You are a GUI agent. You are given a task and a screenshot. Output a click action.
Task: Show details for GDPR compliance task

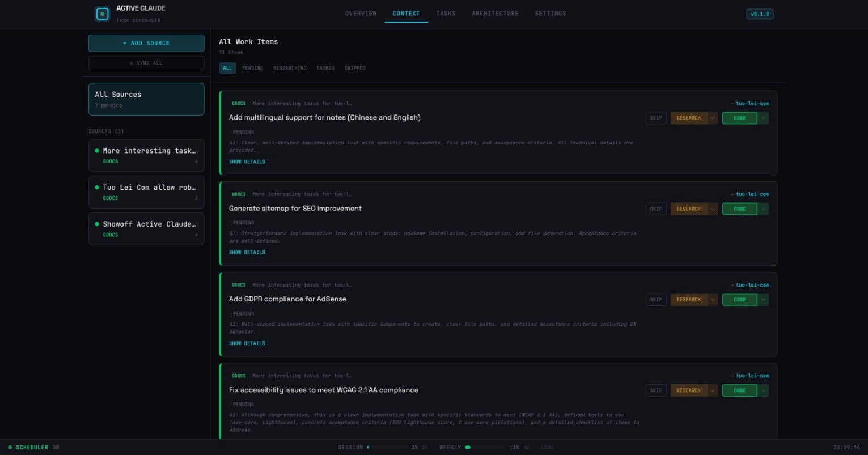(x=247, y=343)
